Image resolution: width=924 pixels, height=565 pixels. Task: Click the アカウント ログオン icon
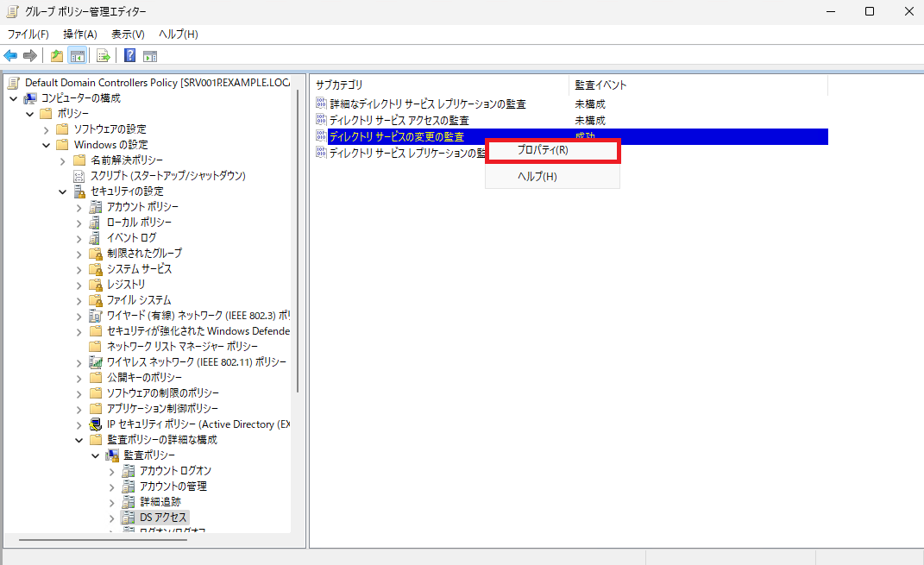coord(129,471)
